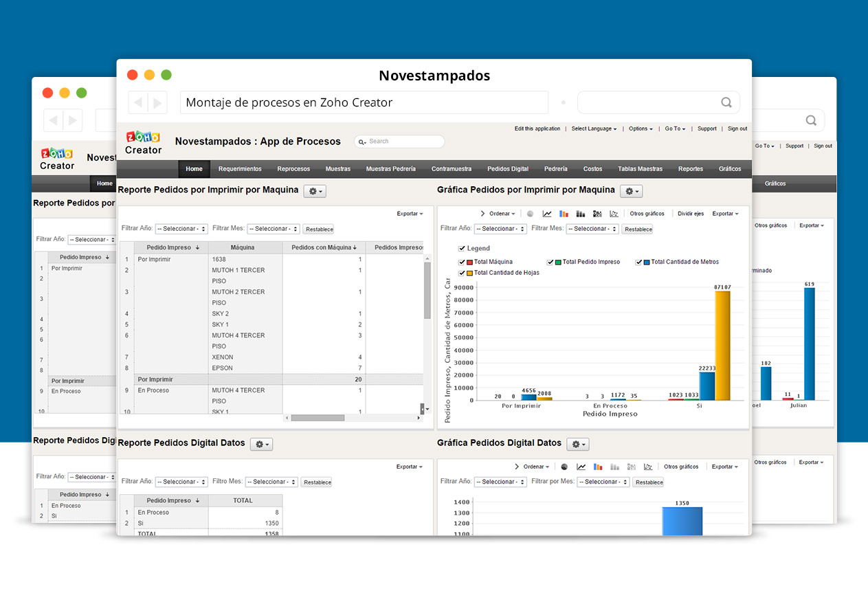Click Support link in front window
This screenshot has width=868, height=591.
(x=707, y=129)
